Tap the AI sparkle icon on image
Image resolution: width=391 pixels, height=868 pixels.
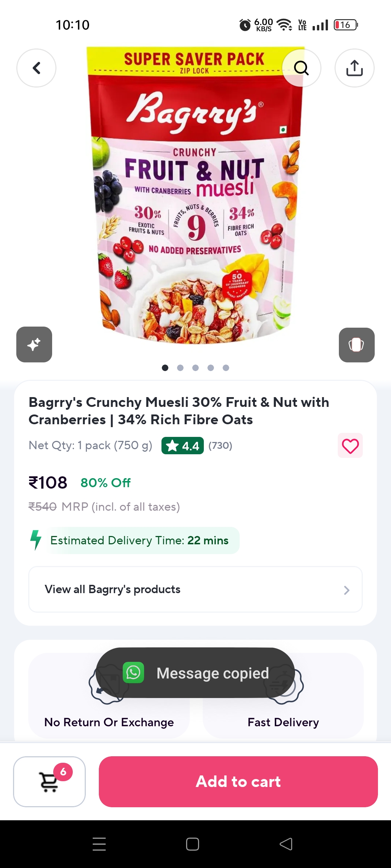pyautogui.click(x=34, y=344)
